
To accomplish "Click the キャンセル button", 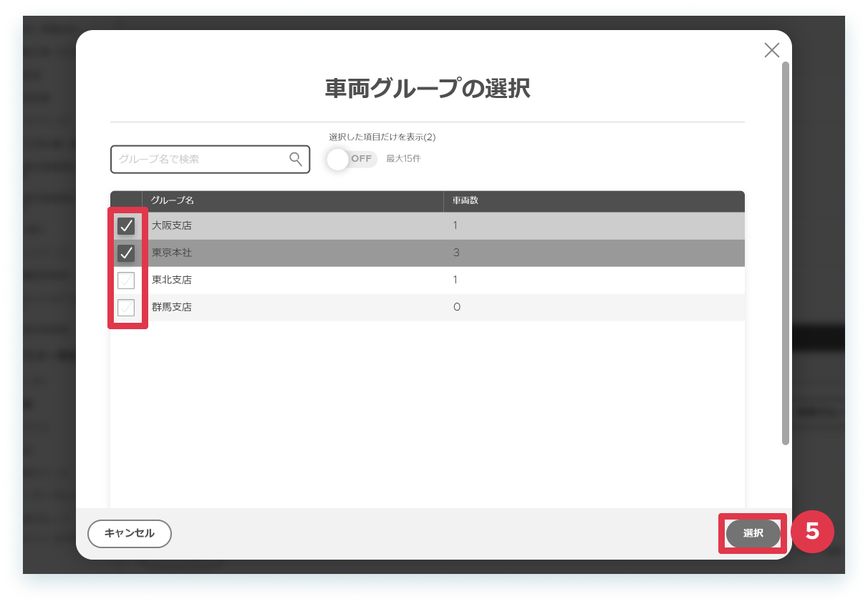I will click(x=130, y=533).
